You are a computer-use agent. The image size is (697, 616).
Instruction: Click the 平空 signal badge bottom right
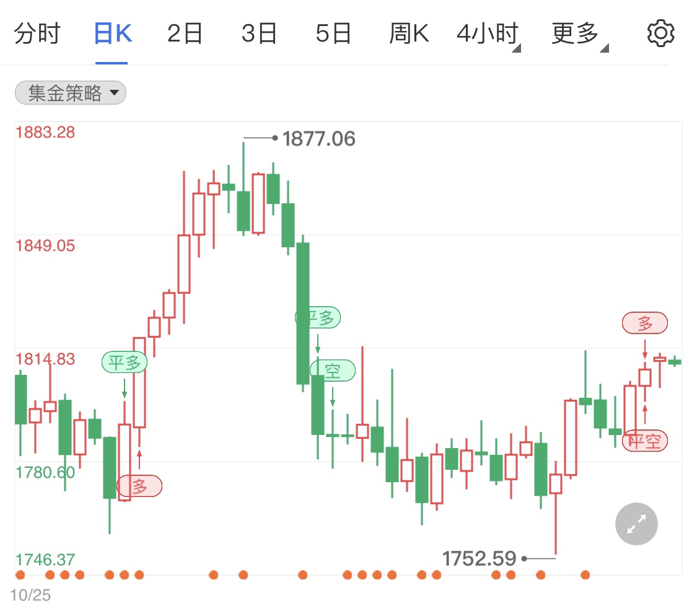pos(645,441)
